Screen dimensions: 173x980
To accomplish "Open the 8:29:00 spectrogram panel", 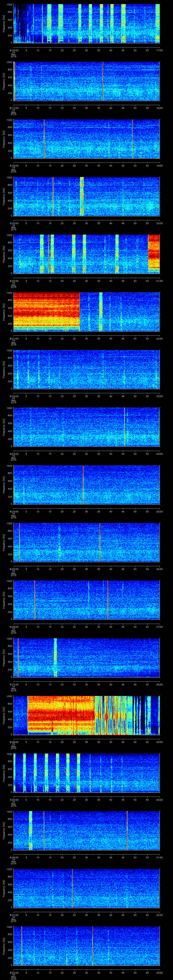I will (x=86, y=773).
